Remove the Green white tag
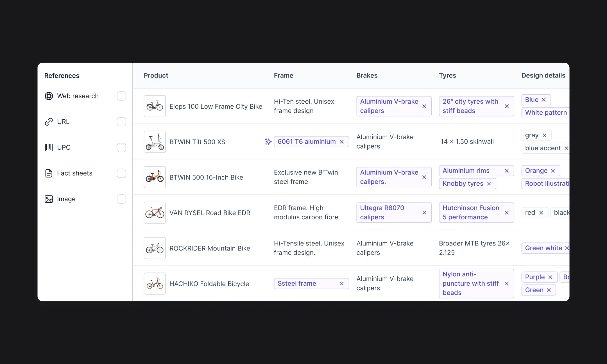607x364 pixels. click(567, 248)
